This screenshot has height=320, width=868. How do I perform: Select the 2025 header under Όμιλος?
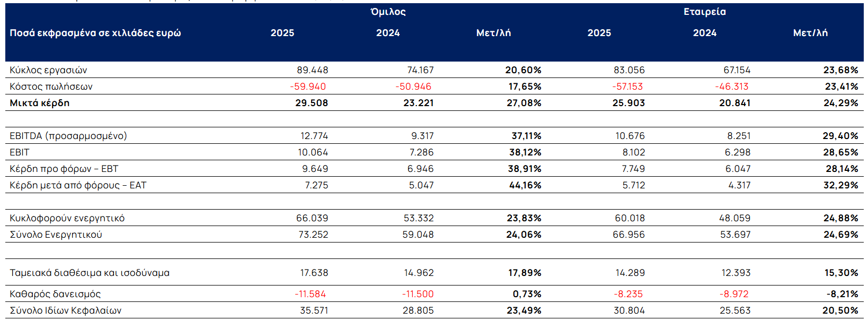pos(282,33)
